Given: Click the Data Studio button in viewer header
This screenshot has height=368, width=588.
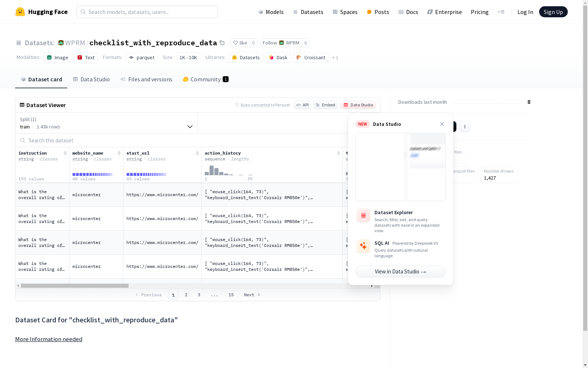Looking at the screenshot, I should pyautogui.click(x=358, y=105).
